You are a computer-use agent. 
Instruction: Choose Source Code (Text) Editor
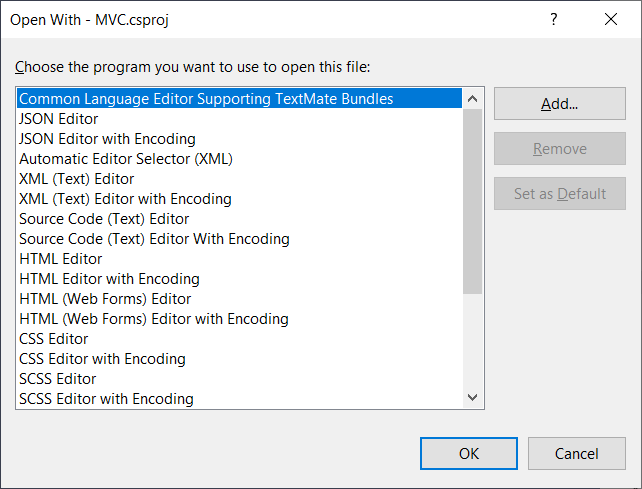click(x=104, y=219)
